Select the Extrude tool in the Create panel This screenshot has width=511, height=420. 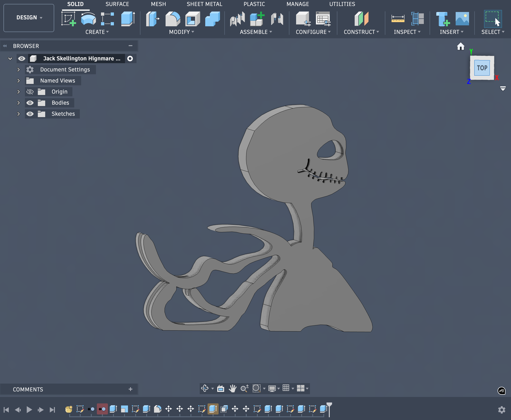[x=128, y=19]
